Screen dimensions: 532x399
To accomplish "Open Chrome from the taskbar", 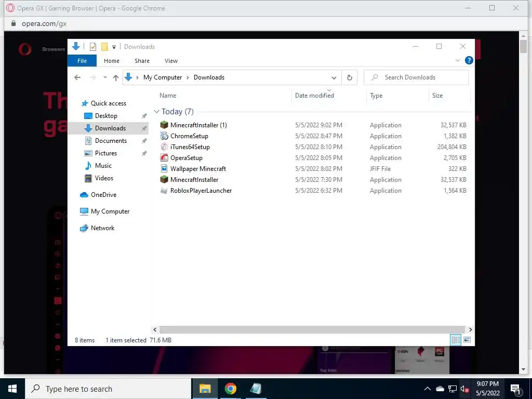I will [x=230, y=389].
